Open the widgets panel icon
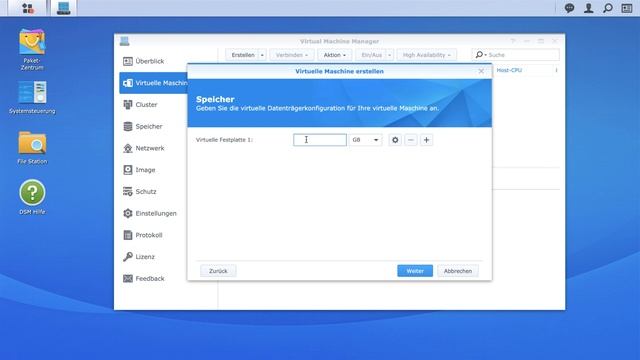 pyautogui.click(x=627, y=8)
